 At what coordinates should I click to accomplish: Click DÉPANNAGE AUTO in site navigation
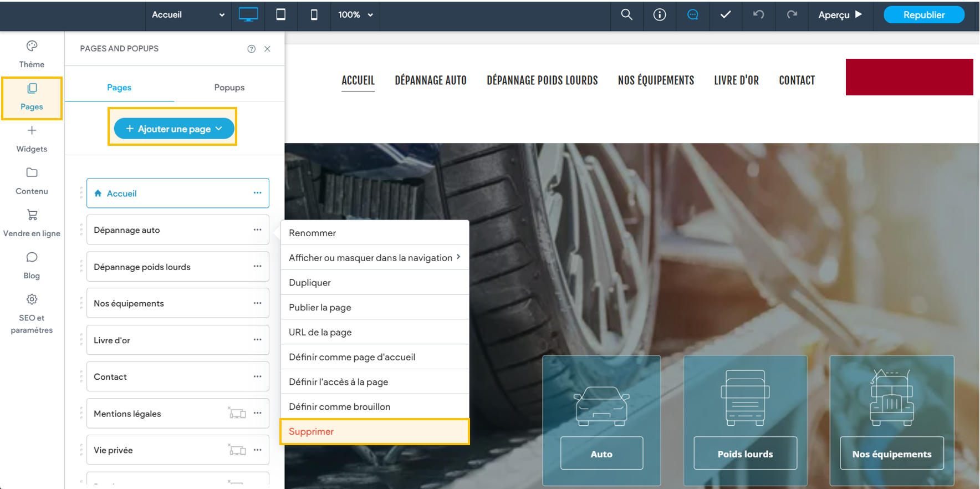point(431,80)
